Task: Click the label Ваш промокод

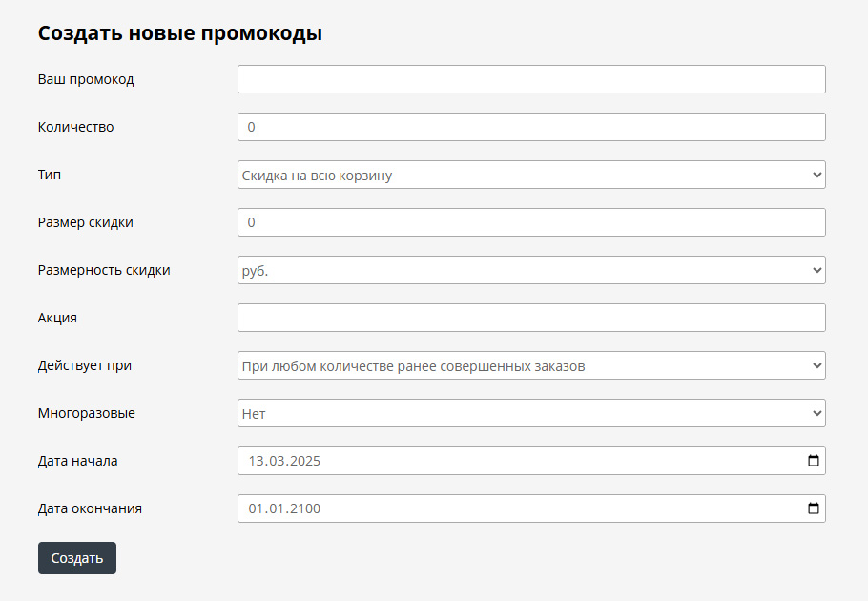Action: (88, 79)
